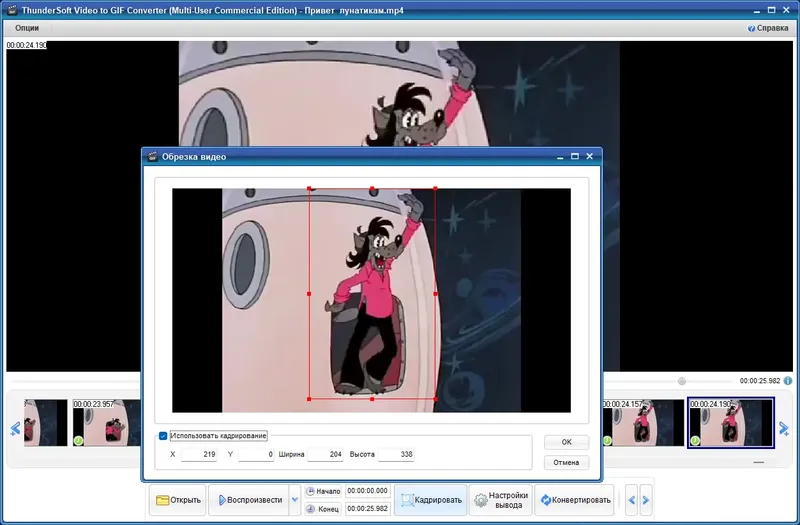
Task: Select the 00:00:23.957 frame thumbnail
Action: point(107,423)
